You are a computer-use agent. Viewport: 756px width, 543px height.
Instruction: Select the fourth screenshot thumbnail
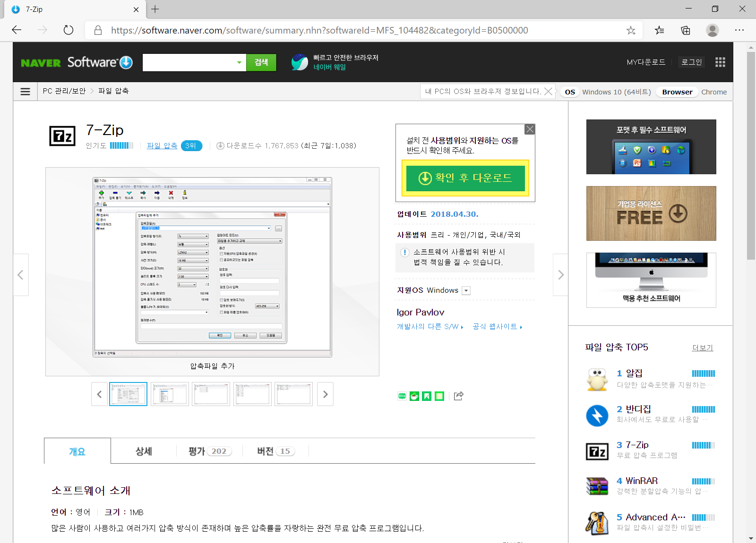click(252, 394)
